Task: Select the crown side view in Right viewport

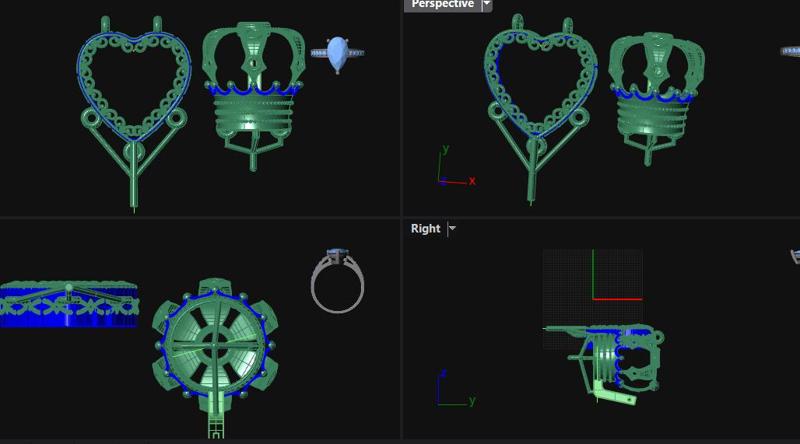Action: point(606,362)
